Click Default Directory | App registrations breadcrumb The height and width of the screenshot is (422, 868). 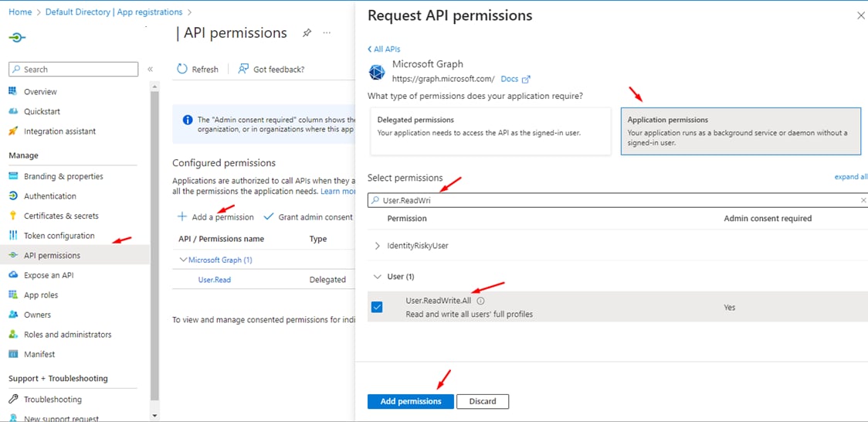114,12
